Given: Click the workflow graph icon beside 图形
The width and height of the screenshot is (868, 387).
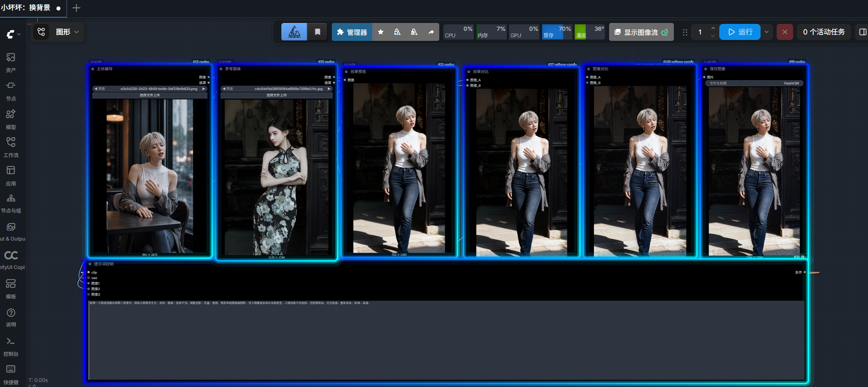Looking at the screenshot, I should click(41, 32).
